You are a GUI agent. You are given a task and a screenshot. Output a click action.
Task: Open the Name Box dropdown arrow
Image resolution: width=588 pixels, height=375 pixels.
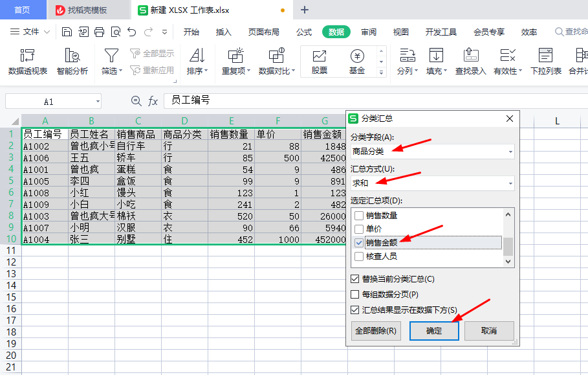[98, 101]
